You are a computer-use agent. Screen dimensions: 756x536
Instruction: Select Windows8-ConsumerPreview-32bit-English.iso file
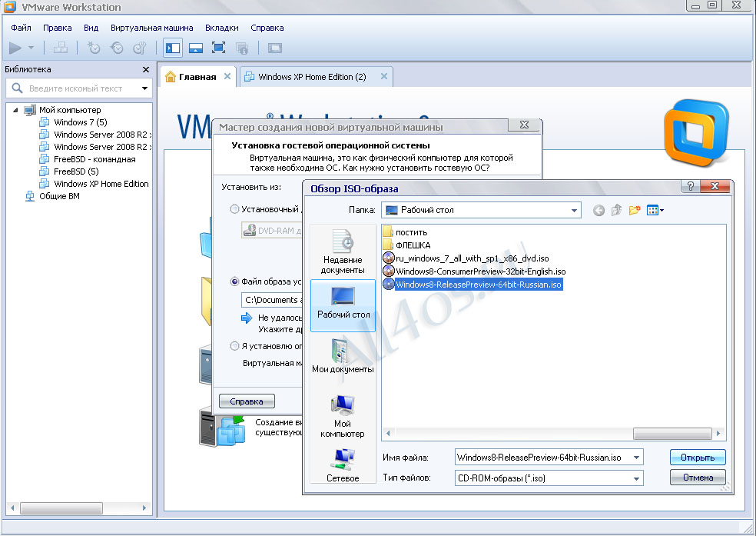pyautogui.click(x=475, y=271)
